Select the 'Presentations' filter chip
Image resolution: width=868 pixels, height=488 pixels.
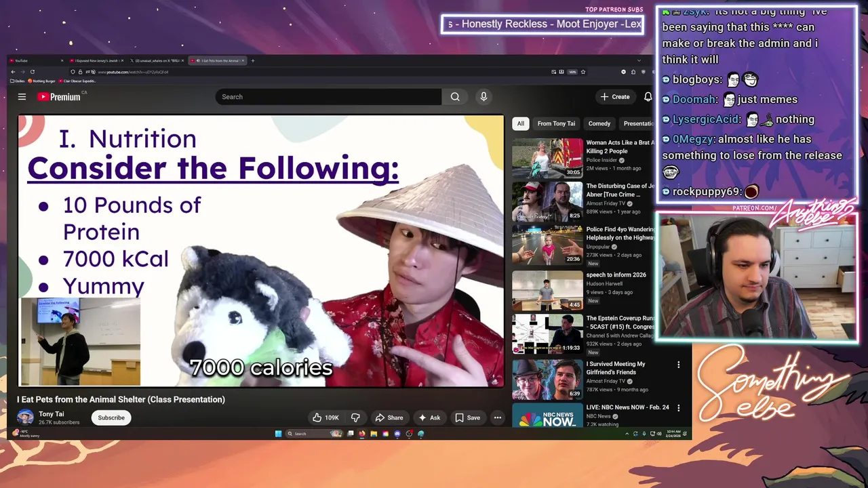637,123
